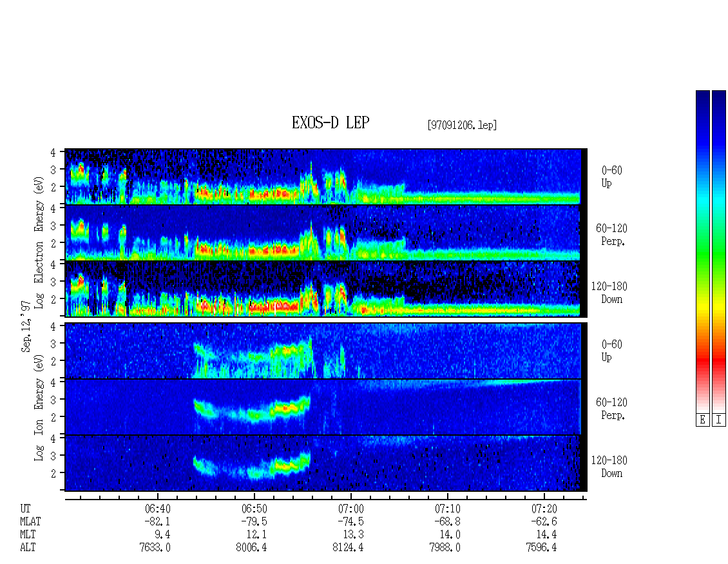Click the UT row header

26,509
